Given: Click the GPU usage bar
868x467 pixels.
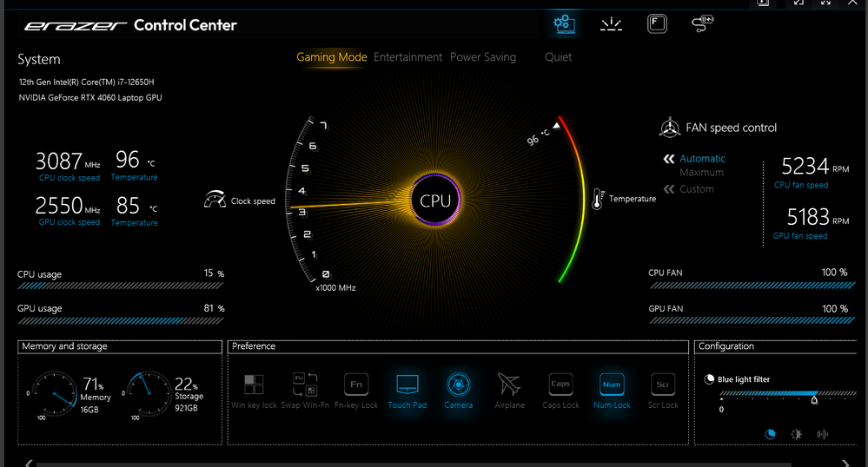Looking at the screenshot, I should 120,320.
